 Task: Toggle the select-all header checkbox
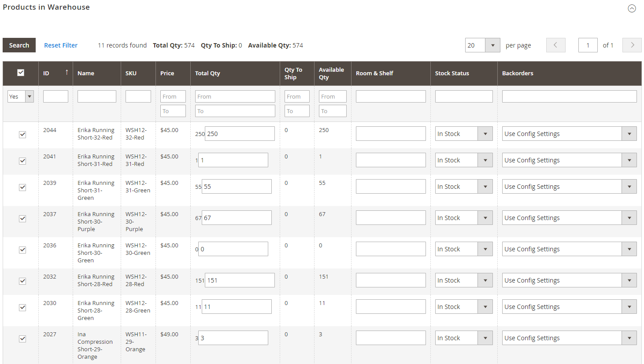click(x=21, y=73)
